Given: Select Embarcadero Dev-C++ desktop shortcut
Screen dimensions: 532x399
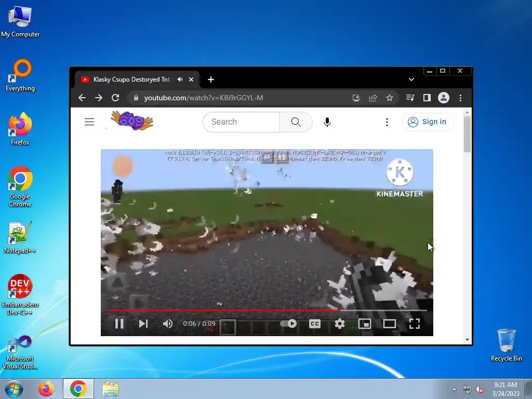Looking at the screenshot, I should click(20, 295).
